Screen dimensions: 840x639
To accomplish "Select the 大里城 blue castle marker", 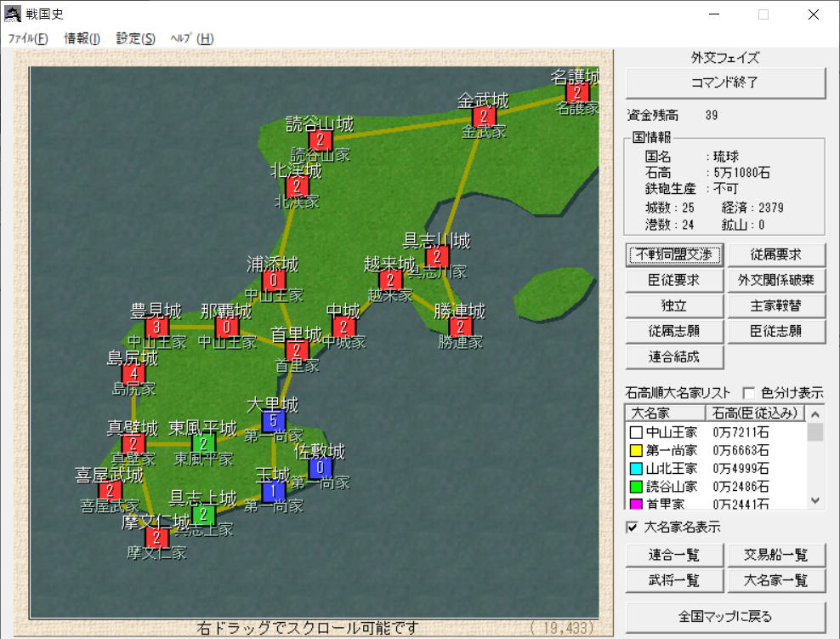I will point(273,420).
